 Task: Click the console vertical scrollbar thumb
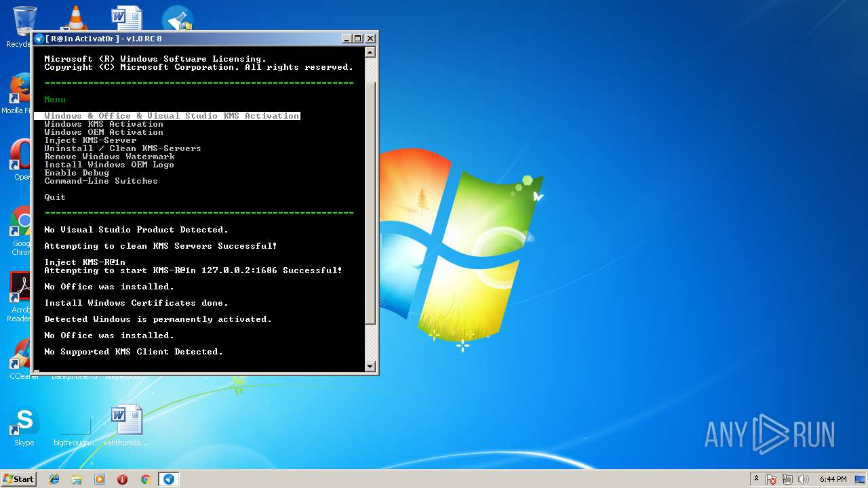point(370,203)
